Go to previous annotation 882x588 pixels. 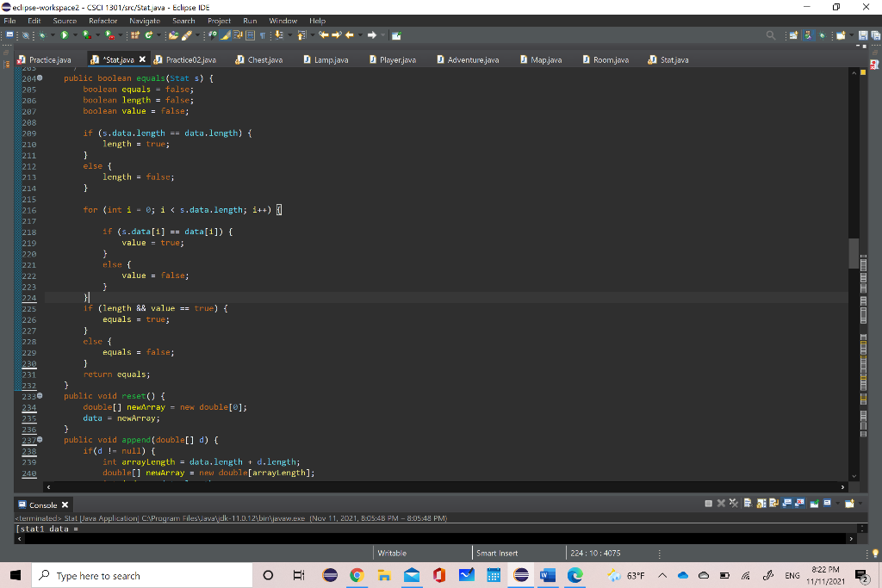point(301,35)
